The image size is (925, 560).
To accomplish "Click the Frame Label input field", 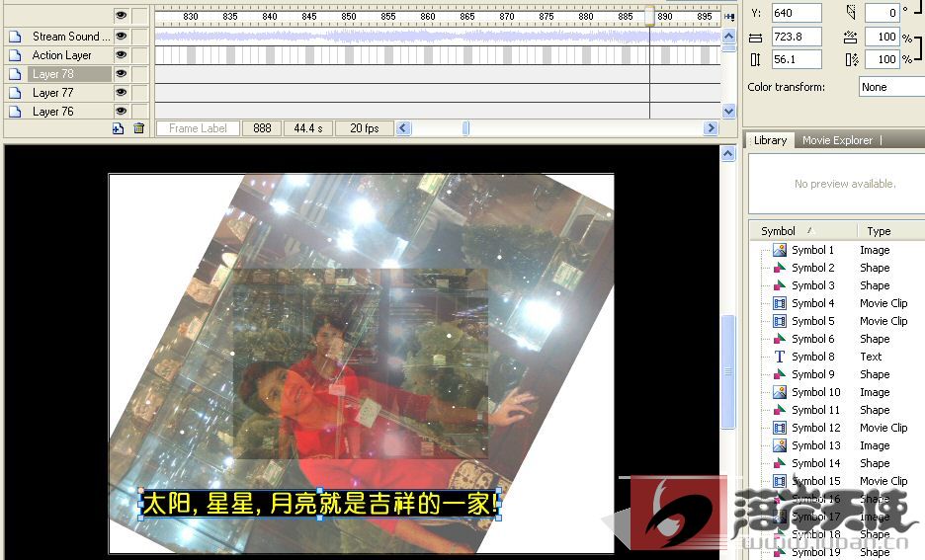I will [x=198, y=128].
